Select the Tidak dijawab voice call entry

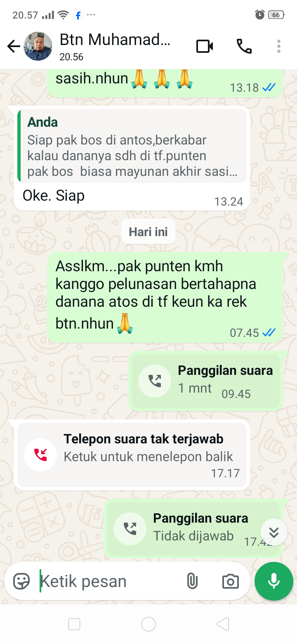193,529
